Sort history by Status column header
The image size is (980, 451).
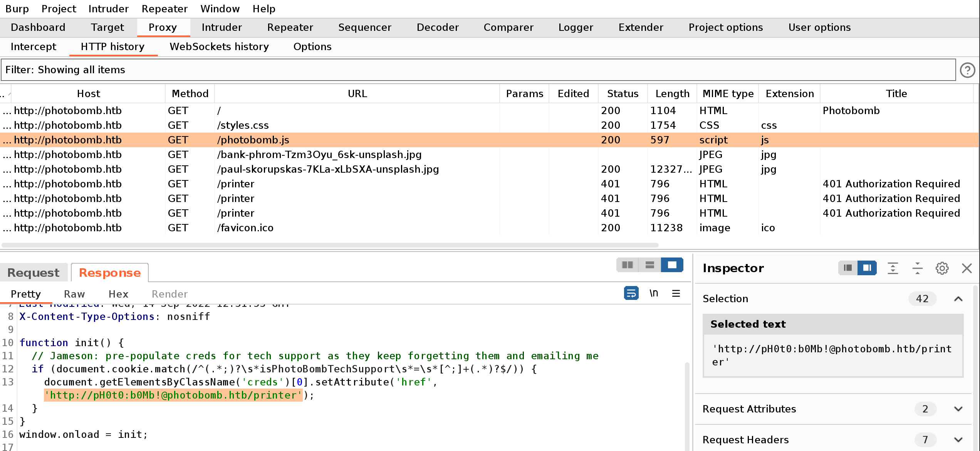[623, 94]
